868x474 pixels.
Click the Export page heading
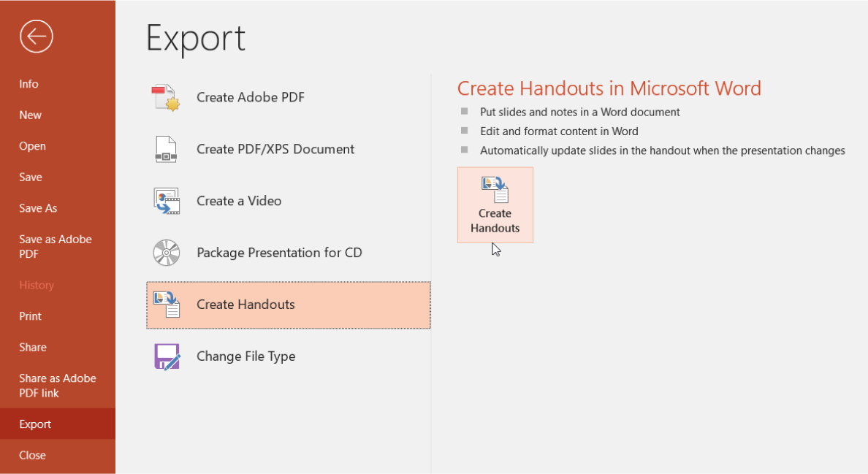pyautogui.click(x=196, y=39)
